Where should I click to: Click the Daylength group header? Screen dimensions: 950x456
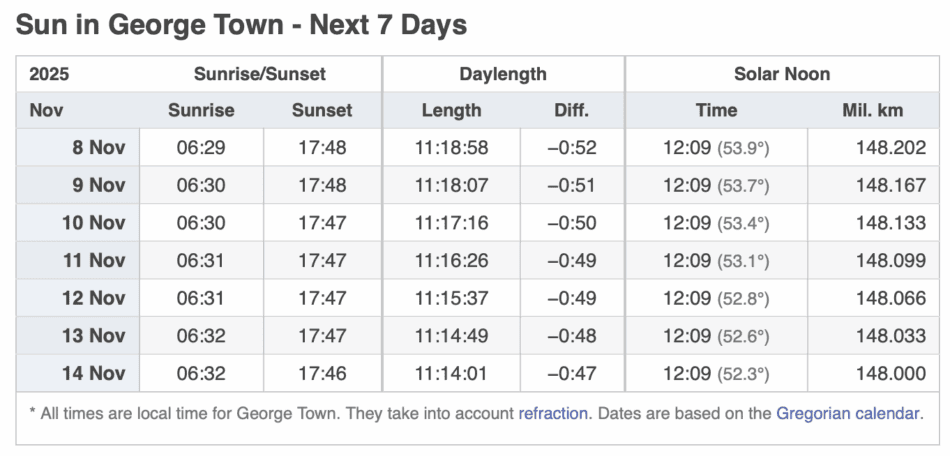(x=503, y=74)
